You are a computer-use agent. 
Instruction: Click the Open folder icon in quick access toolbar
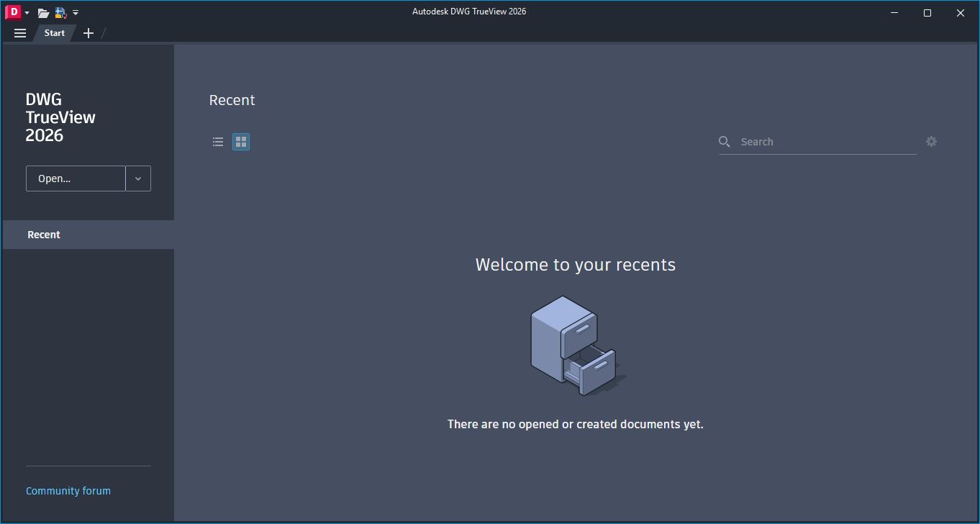[x=43, y=13]
